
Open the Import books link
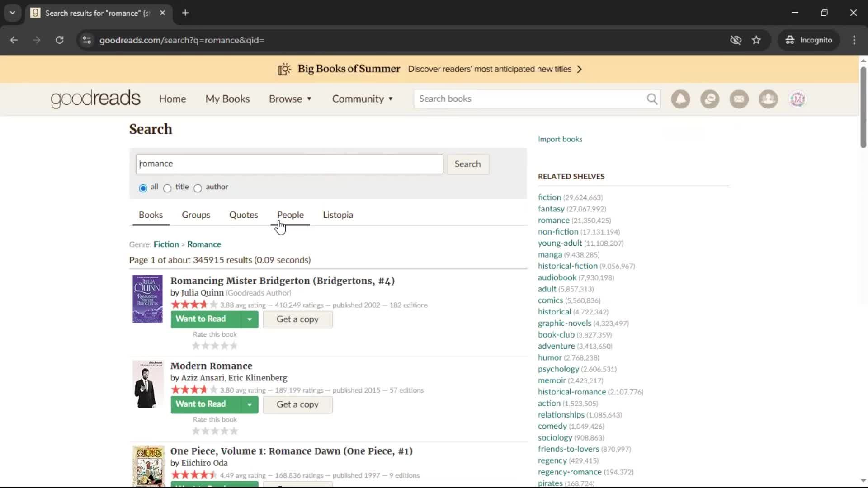[x=560, y=139]
